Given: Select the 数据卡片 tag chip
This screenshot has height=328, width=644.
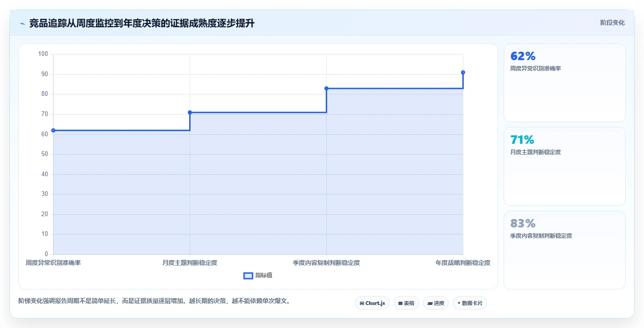Looking at the screenshot, I should click(470, 303).
